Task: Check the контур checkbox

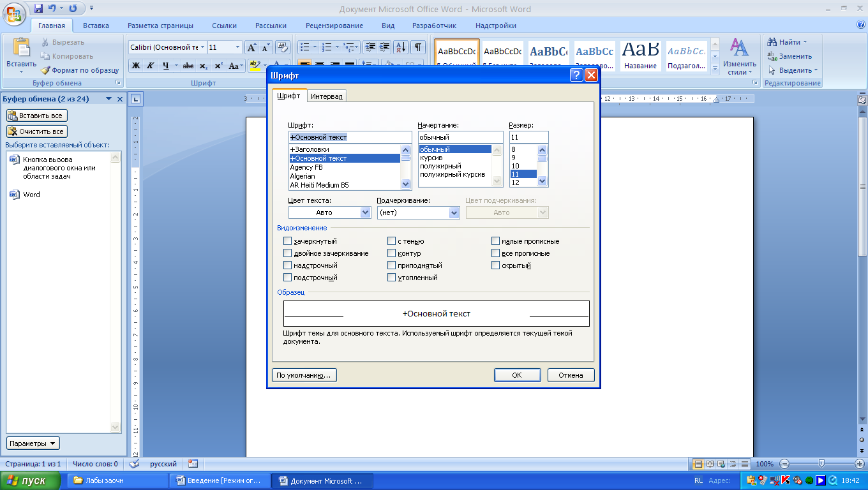Action: coord(391,253)
